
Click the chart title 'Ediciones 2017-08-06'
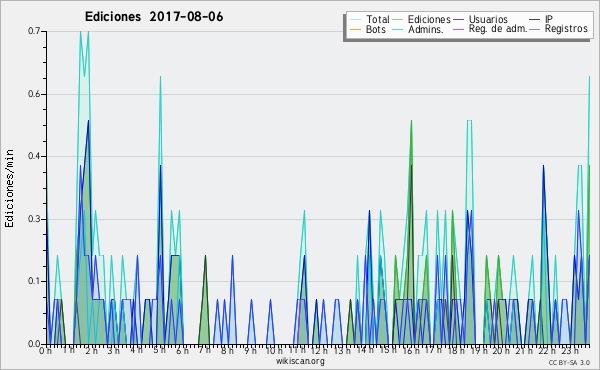(x=154, y=17)
